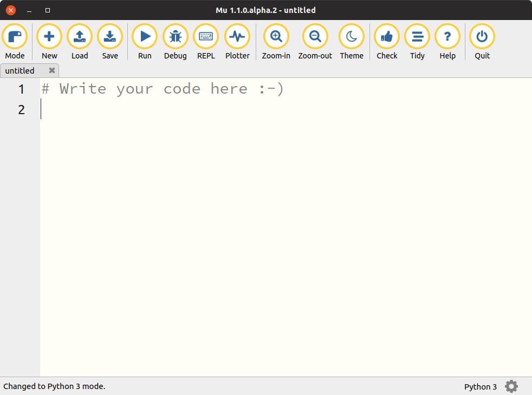Image resolution: width=532 pixels, height=395 pixels.
Task: Click line number 2 in margin
Action: tap(21, 109)
